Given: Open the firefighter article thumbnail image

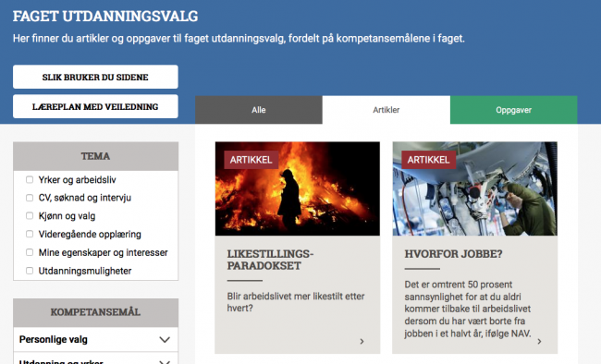Looking at the screenshot, I should tap(298, 188).
